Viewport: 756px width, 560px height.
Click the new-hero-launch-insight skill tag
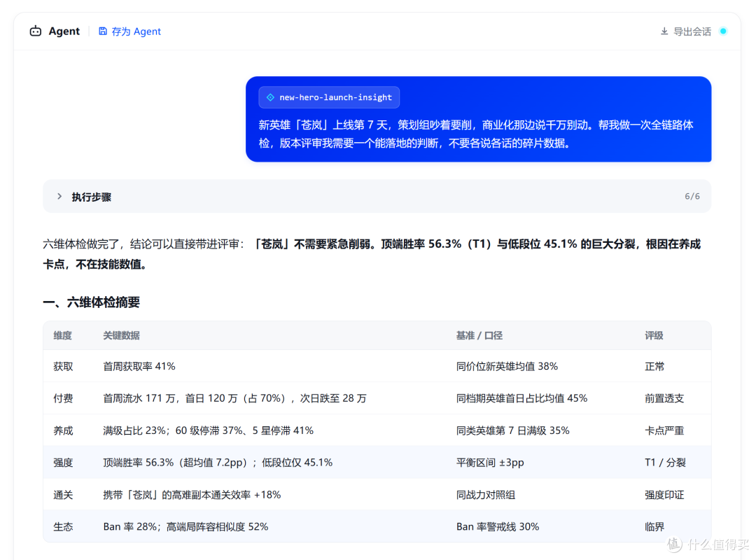(329, 97)
